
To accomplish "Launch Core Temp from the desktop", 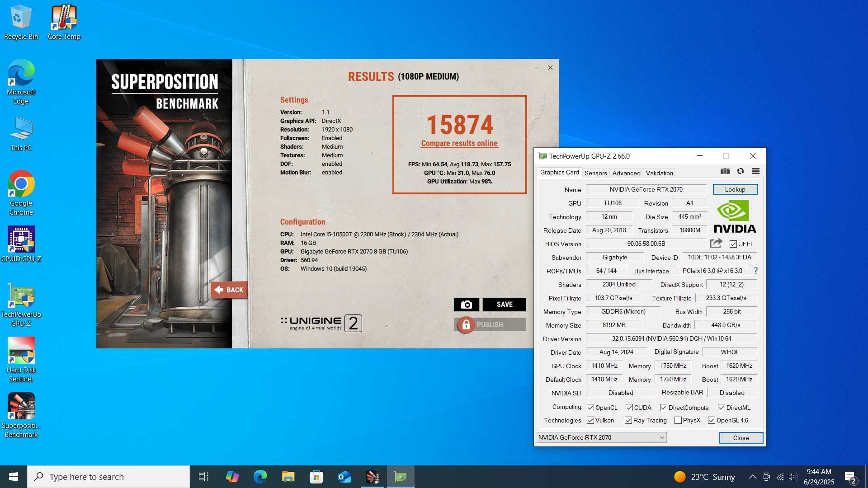I will pos(64,23).
